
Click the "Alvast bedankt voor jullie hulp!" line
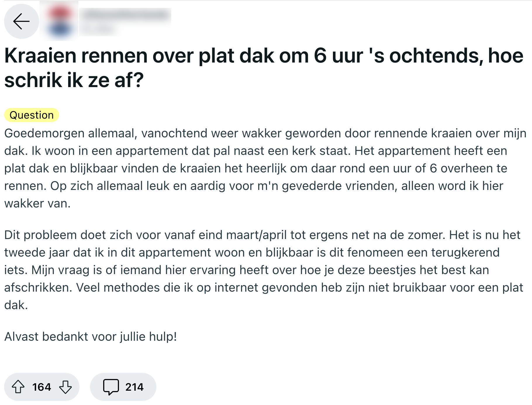pyautogui.click(x=91, y=337)
